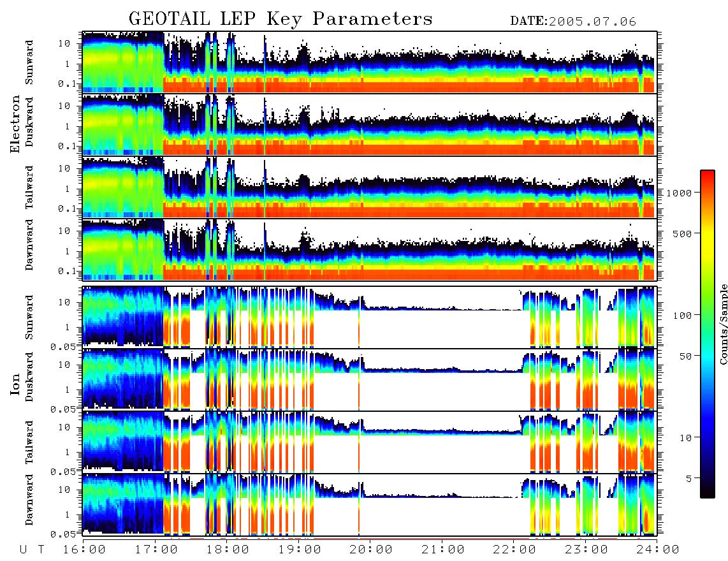
Task: Click the time axis label '21:00'
Action: (443, 550)
